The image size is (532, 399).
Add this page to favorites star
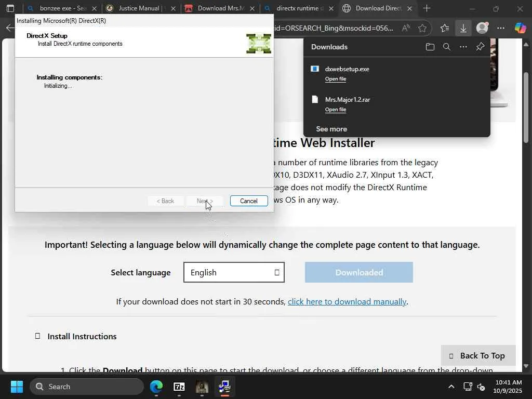(422, 28)
